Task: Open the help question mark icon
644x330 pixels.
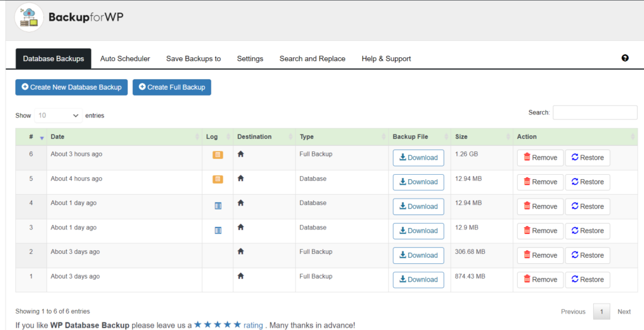Action: click(x=625, y=58)
